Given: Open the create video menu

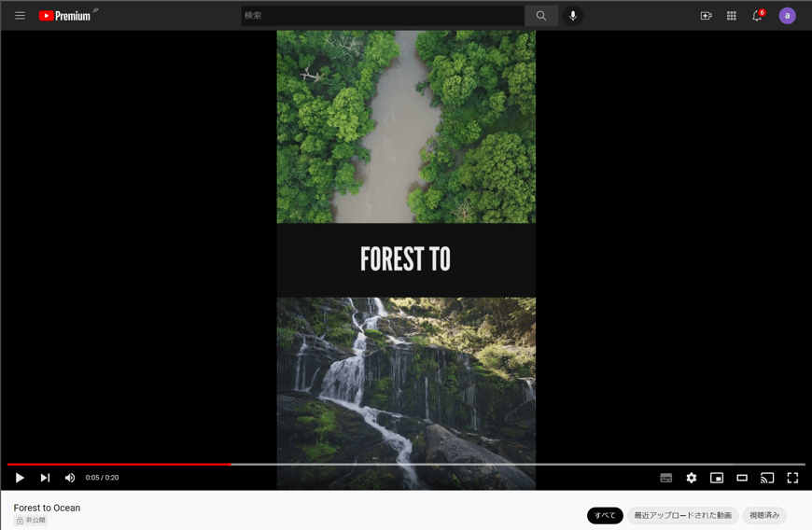Looking at the screenshot, I should [x=707, y=16].
